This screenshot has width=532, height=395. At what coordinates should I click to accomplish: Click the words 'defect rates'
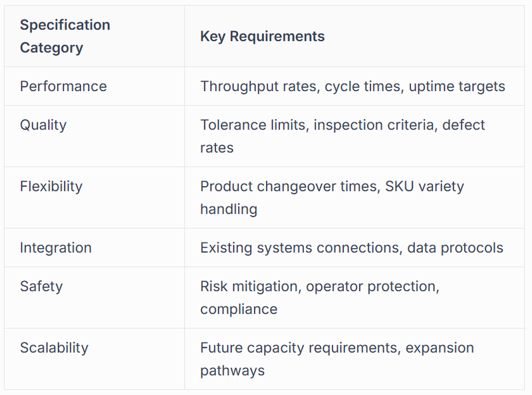click(x=464, y=125)
